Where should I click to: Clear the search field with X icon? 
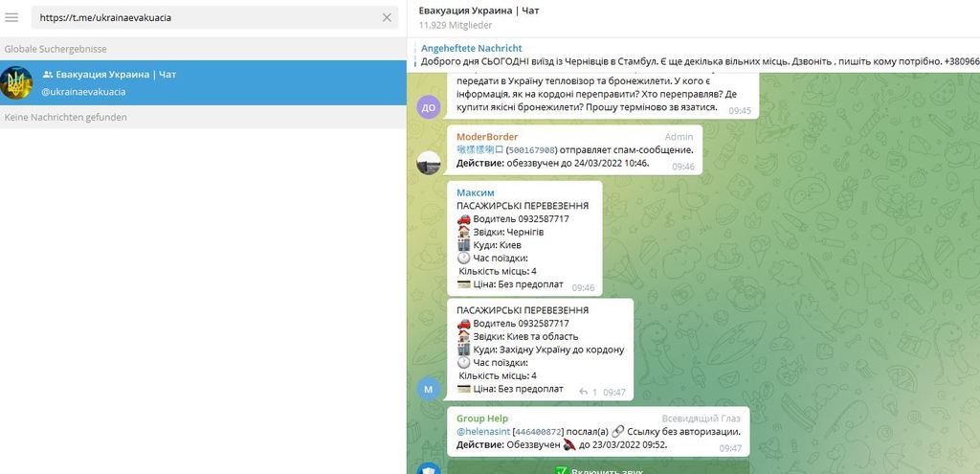(387, 17)
